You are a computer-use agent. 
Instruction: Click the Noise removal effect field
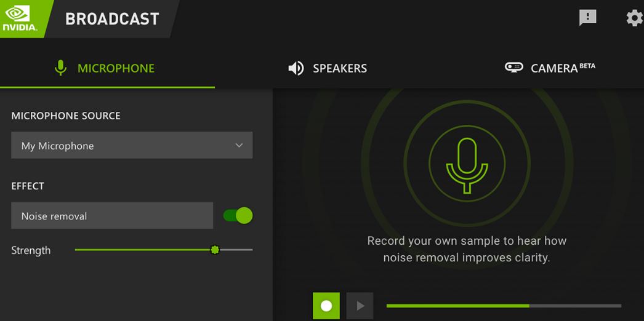coord(112,216)
